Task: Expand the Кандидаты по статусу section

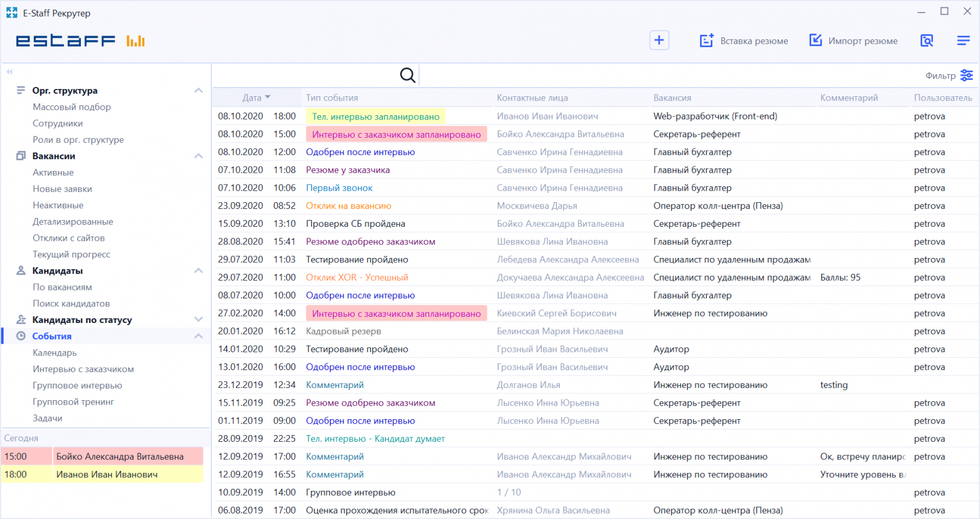Action: click(198, 320)
